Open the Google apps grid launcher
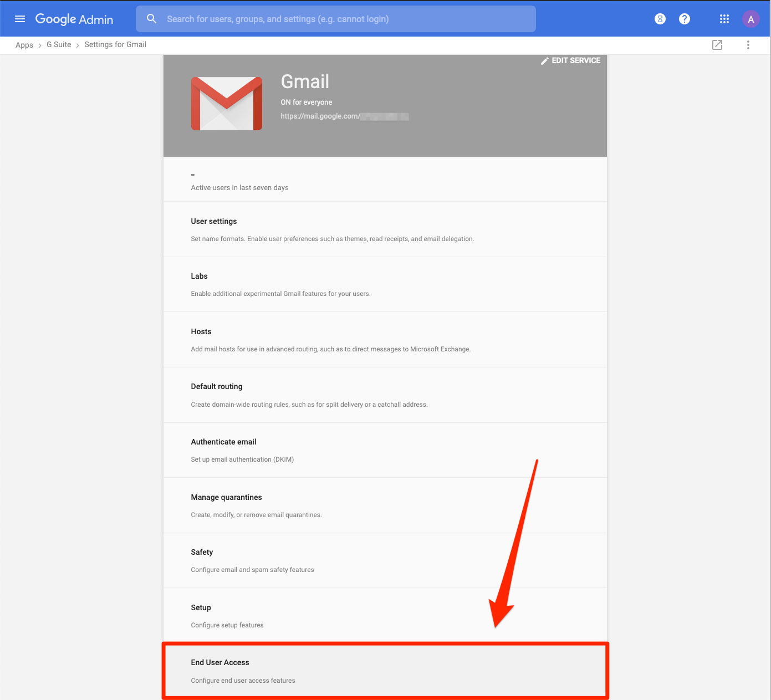Viewport: 771px width, 700px height. (724, 19)
